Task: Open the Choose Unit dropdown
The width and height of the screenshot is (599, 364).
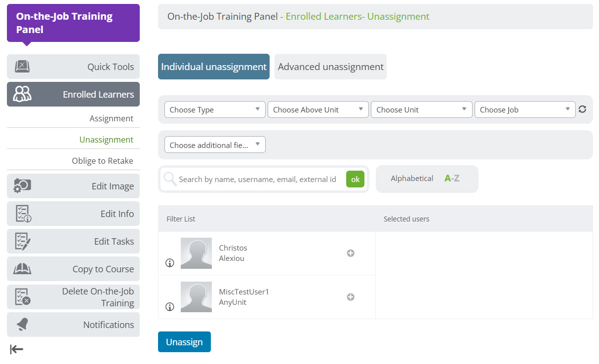Action: tap(421, 109)
